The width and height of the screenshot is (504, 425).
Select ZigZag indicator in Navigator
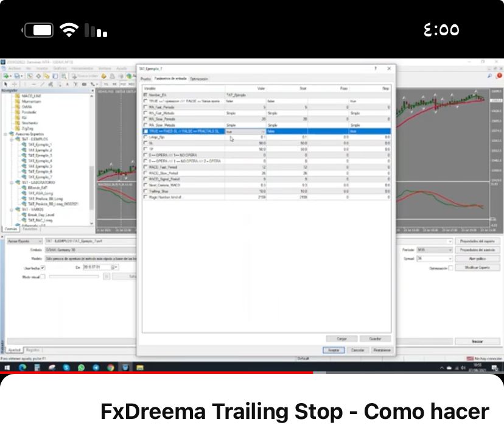pos(27,128)
